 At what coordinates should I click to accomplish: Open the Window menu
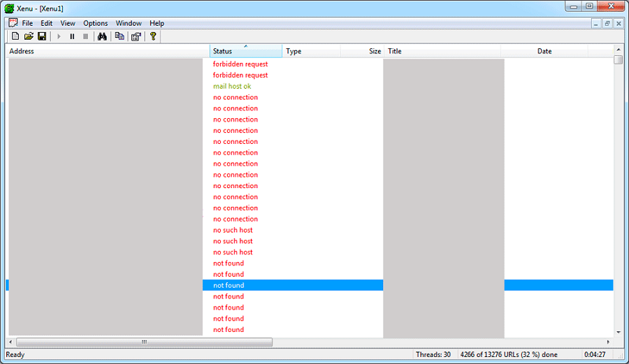coord(129,23)
